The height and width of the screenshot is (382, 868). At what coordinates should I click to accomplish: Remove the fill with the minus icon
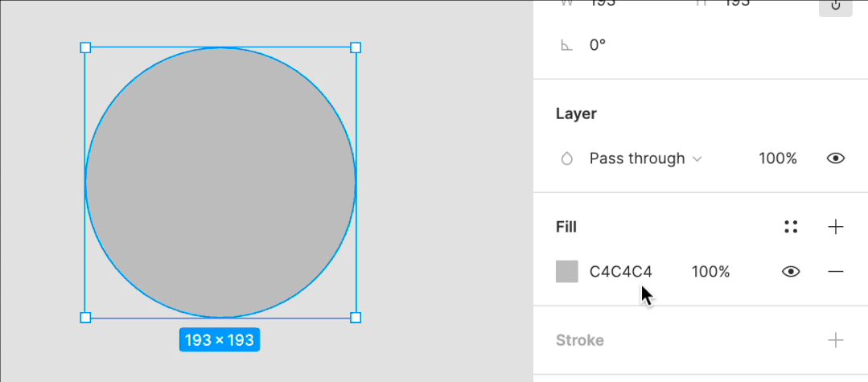click(x=836, y=272)
